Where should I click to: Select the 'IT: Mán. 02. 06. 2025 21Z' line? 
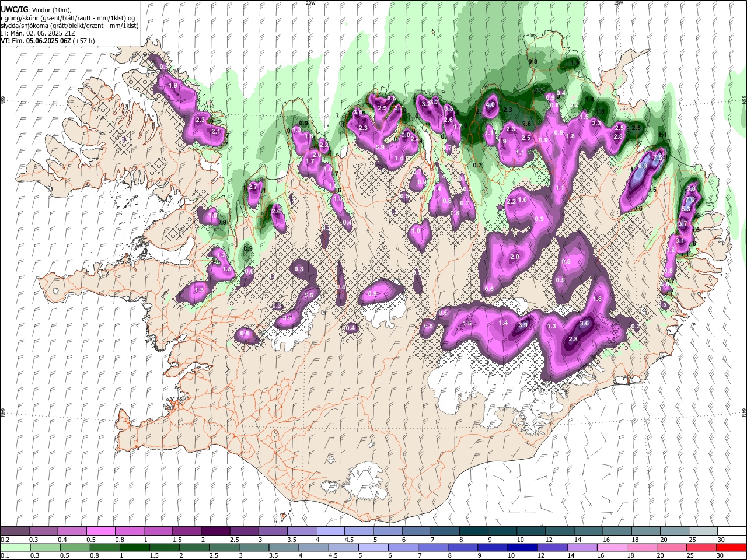[38, 33]
